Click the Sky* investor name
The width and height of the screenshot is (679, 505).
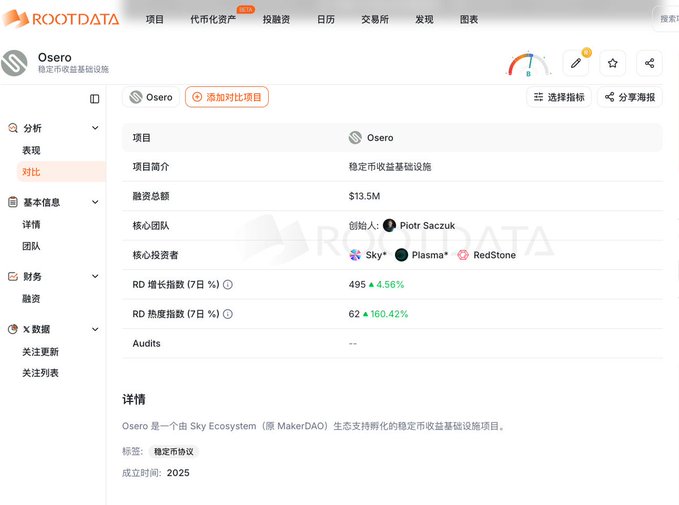click(376, 255)
